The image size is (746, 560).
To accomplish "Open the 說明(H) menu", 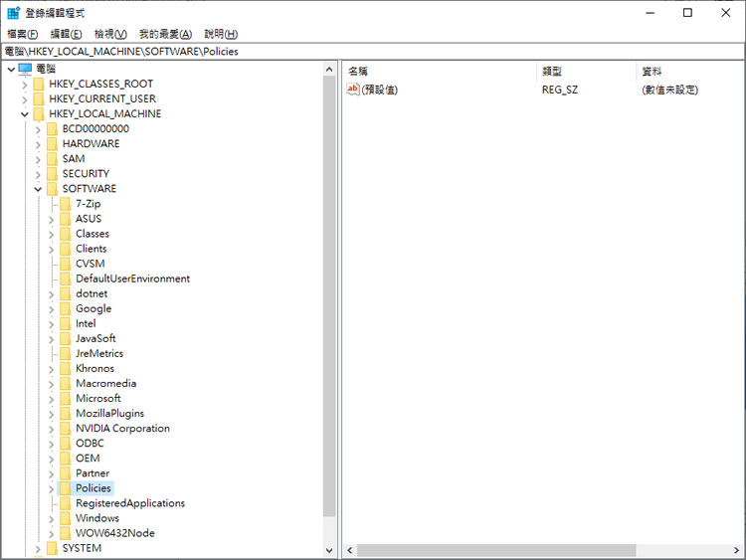I will click(x=221, y=34).
